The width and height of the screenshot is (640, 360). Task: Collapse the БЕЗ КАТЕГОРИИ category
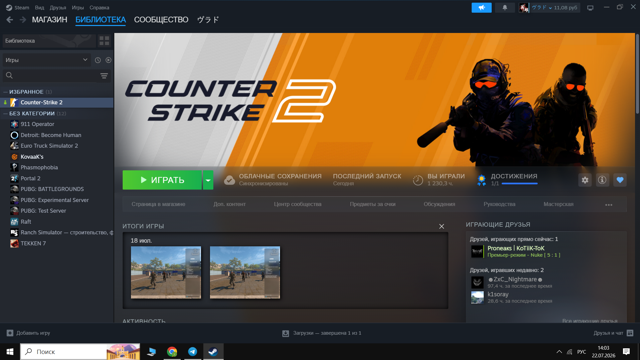coord(32,113)
